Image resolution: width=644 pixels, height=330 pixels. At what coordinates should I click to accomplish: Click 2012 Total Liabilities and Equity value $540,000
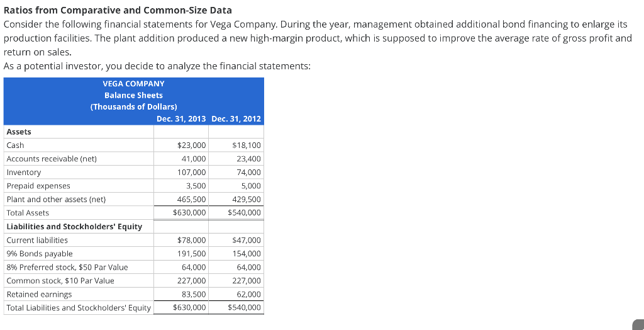click(245, 307)
